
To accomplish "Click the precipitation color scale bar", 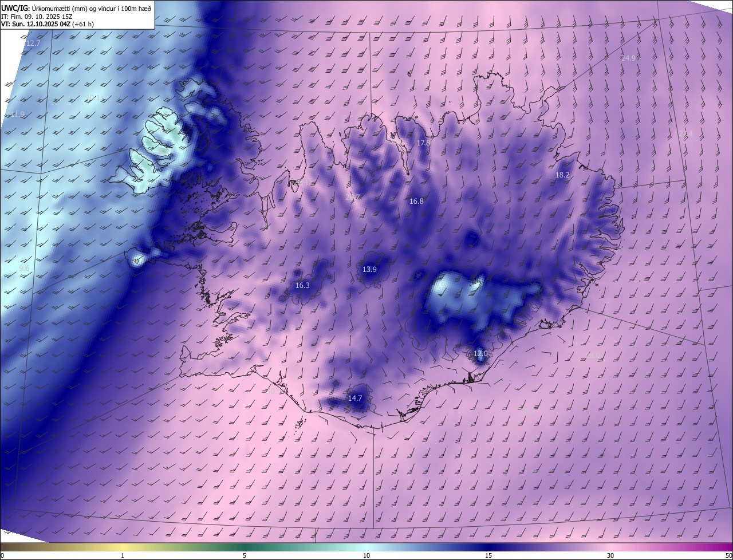I will (366, 547).
